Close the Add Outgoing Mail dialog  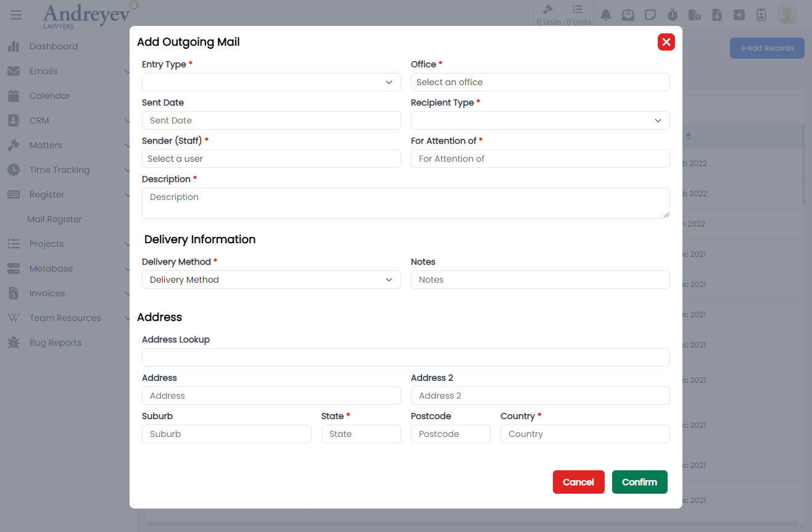click(x=666, y=42)
